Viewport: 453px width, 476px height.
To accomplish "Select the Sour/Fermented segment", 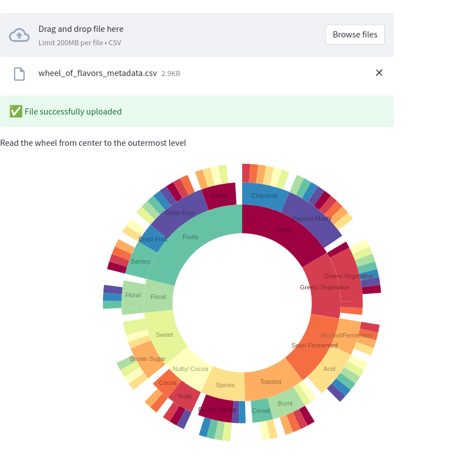I will 314,345.
